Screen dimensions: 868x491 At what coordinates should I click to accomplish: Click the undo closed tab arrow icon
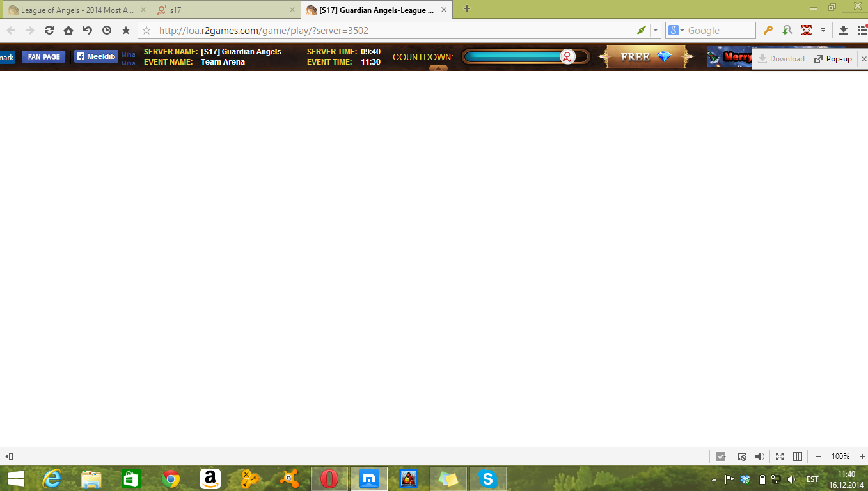click(x=88, y=30)
